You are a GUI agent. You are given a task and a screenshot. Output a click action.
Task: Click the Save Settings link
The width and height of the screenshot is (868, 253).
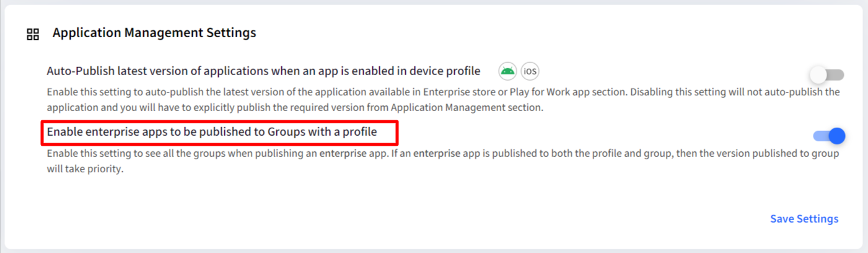pos(804,219)
